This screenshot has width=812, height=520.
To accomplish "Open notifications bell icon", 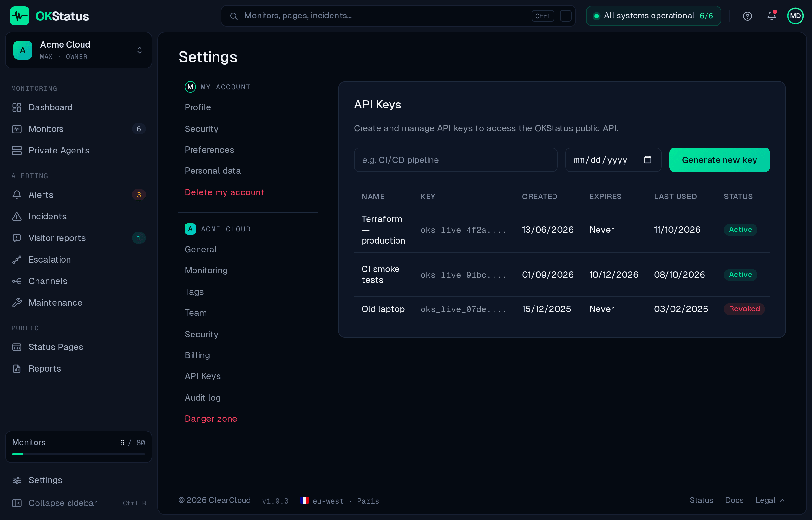I will 771,16.
